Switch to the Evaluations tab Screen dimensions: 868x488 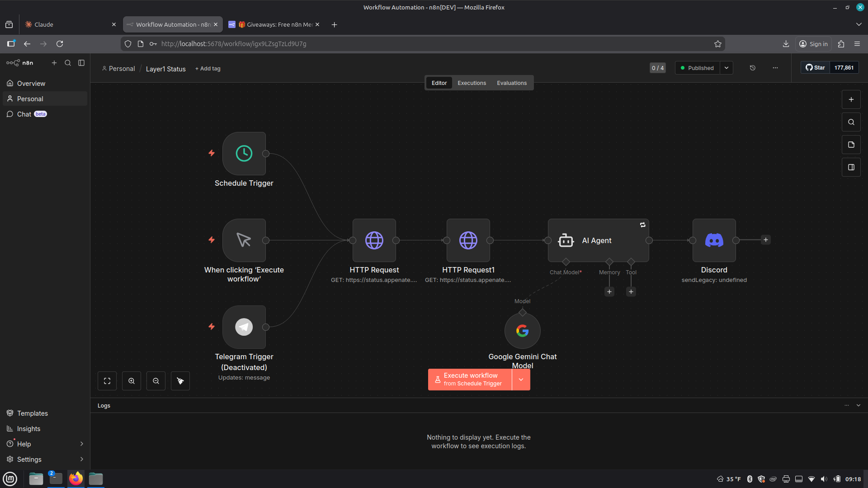(x=512, y=83)
